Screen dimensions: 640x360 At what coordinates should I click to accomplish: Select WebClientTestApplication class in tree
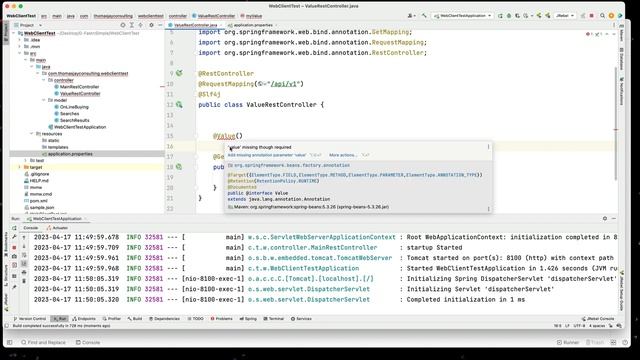point(80,127)
